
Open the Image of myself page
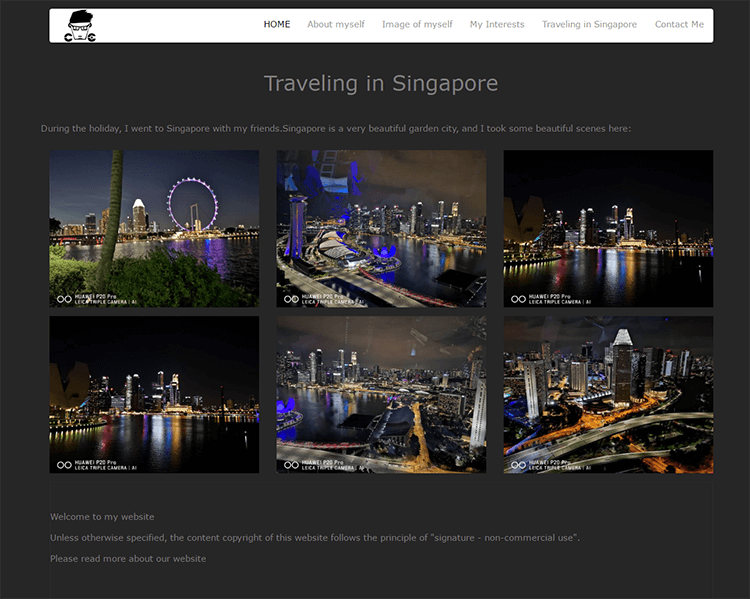click(x=417, y=24)
